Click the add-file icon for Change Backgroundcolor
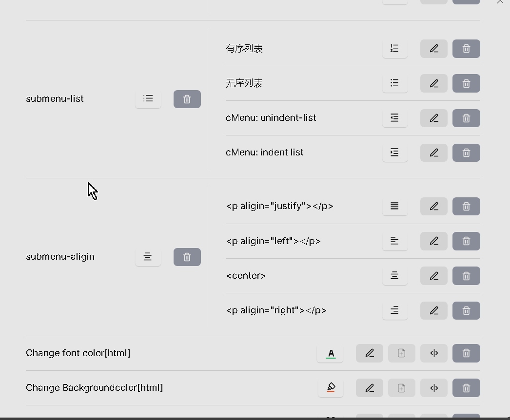The width and height of the screenshot is (510, 420). click(x=401, y=388)
